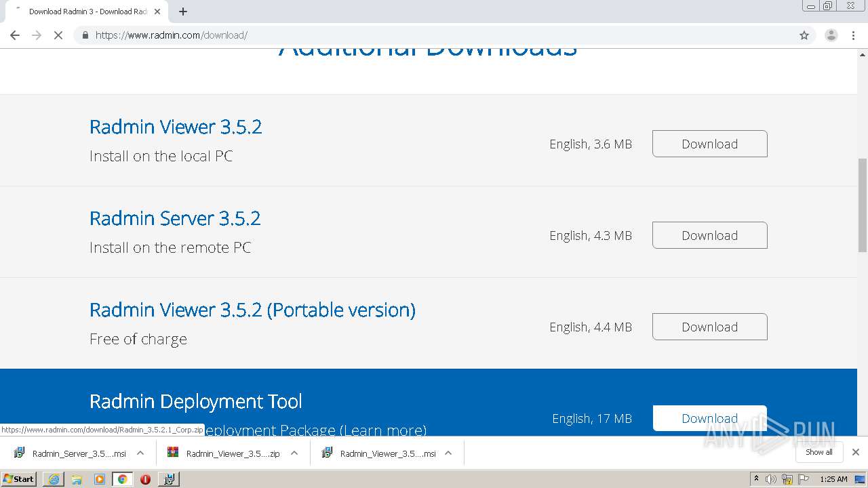Show all downloads
Image resolution: width=868 pixels, height=488 pixels.
(819, 452)
